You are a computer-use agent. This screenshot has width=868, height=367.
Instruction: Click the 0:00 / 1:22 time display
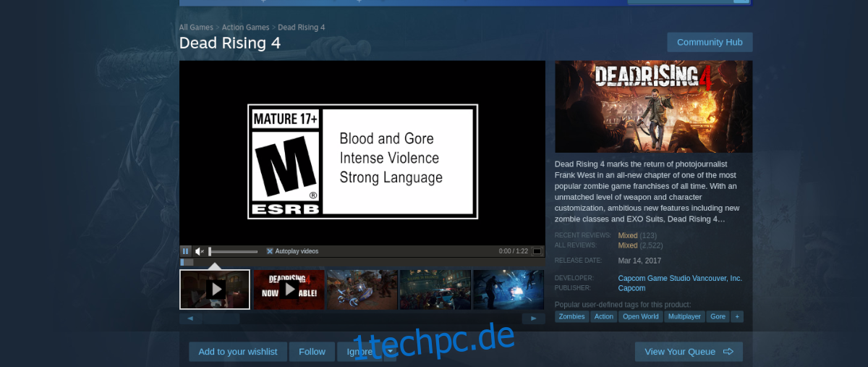point(514,251)
